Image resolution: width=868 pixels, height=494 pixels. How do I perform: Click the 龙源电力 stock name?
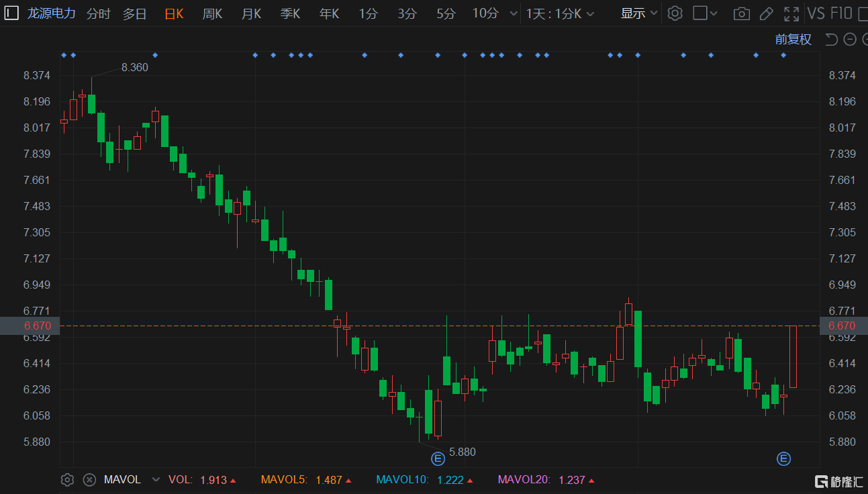tap(52, 13)
